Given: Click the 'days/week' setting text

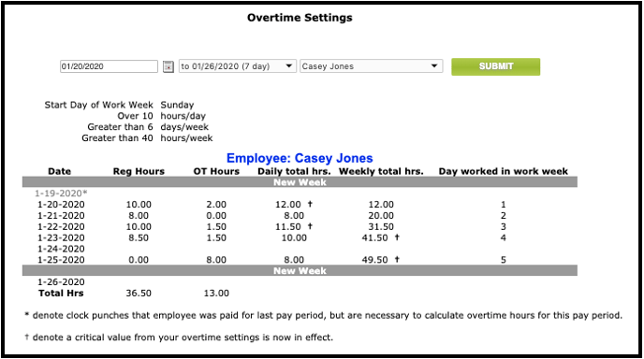Looking at the screenshot, I should (x=184, y=127).
